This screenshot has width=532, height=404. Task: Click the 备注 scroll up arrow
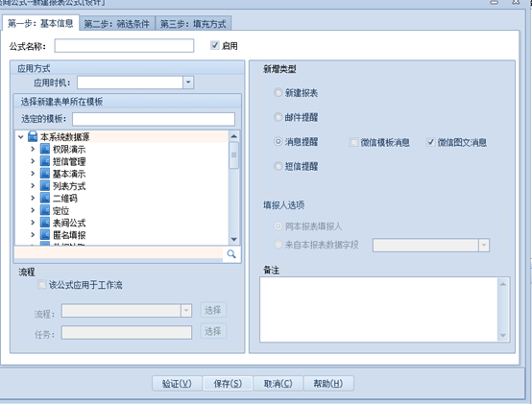point(503,284)
